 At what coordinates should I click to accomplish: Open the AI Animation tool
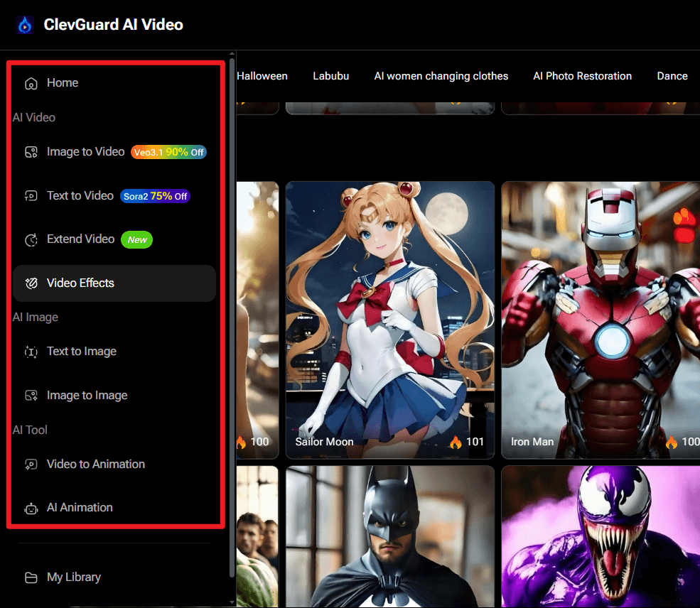(x=79, y=507)
